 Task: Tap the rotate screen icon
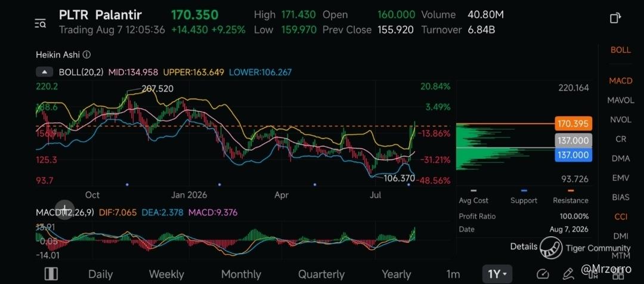click(615, 18)
